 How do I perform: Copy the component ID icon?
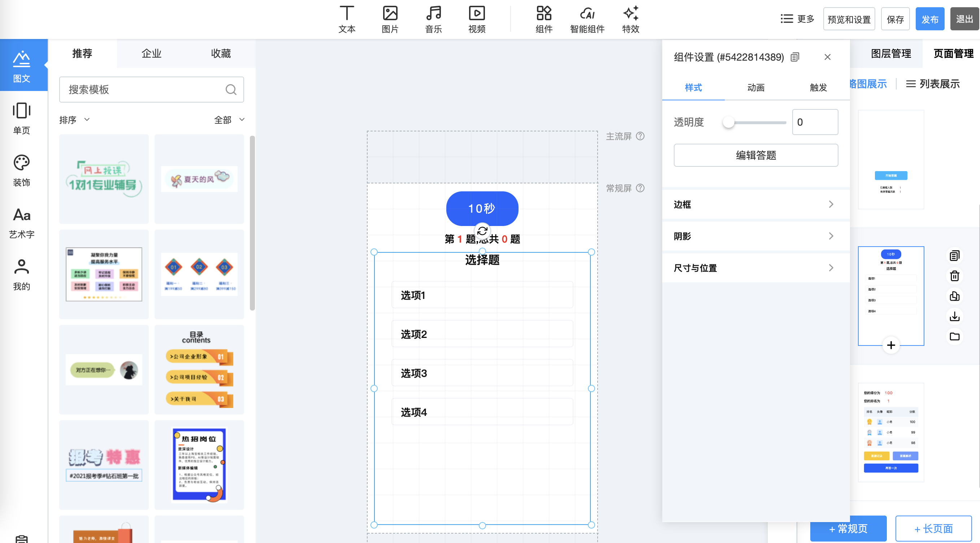click(x=795, y=57)
